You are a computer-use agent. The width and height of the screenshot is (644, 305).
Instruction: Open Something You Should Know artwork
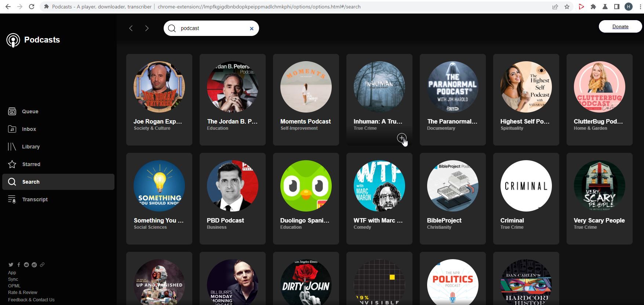coord(159,186)
